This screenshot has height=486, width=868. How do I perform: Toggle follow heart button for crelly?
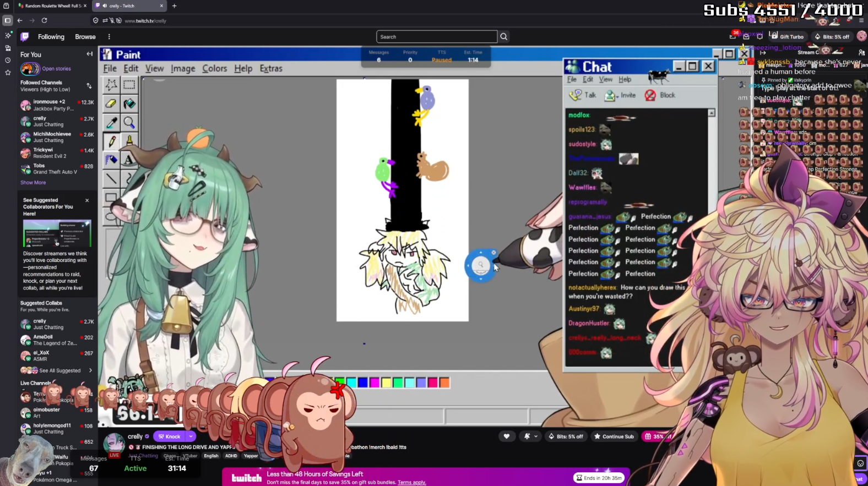coord(507,436)
